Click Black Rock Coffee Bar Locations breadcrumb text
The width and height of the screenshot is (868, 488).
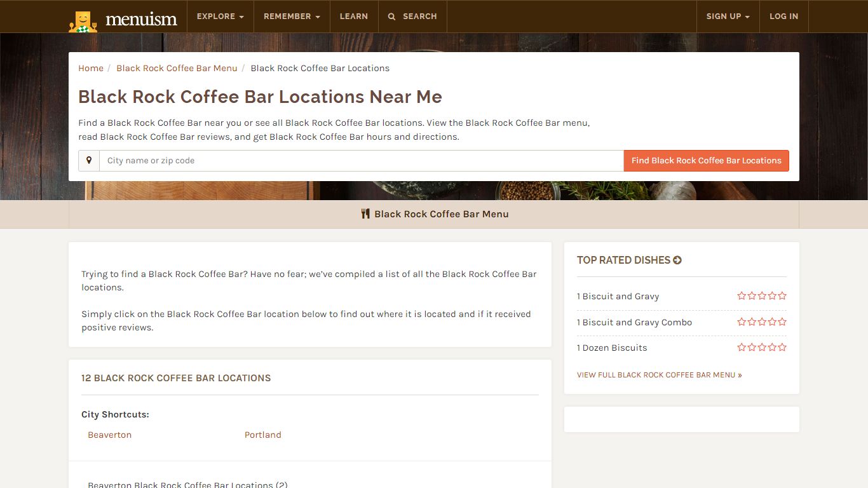320,68
